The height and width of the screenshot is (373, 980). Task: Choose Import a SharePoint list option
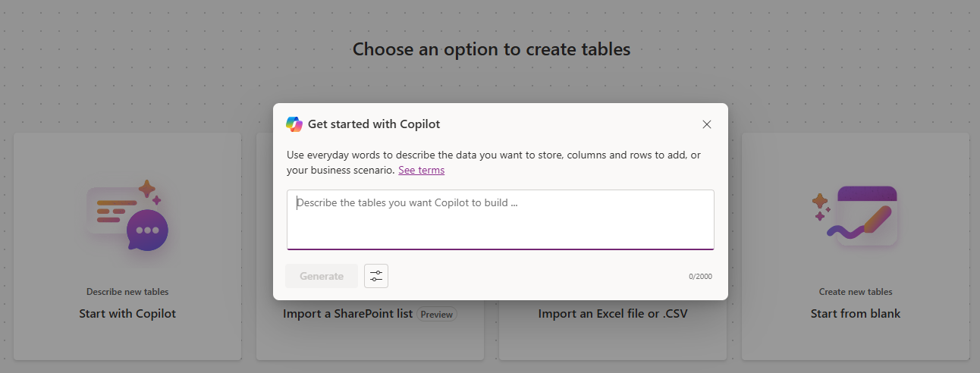point(348,314)
